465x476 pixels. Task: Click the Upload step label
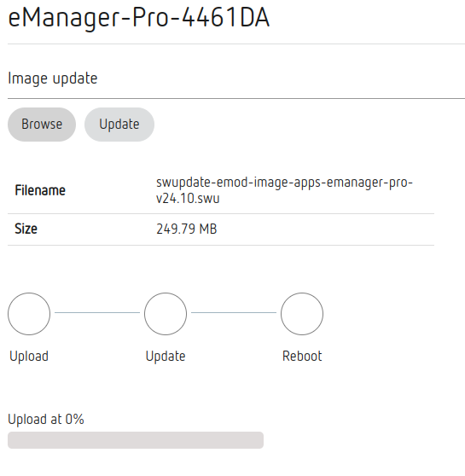point(29,356)
